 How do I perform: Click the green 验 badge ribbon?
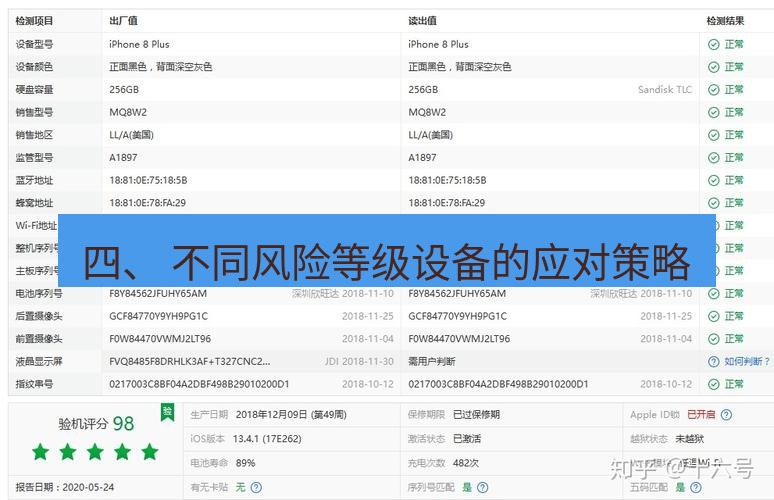[x=167, y=413]
